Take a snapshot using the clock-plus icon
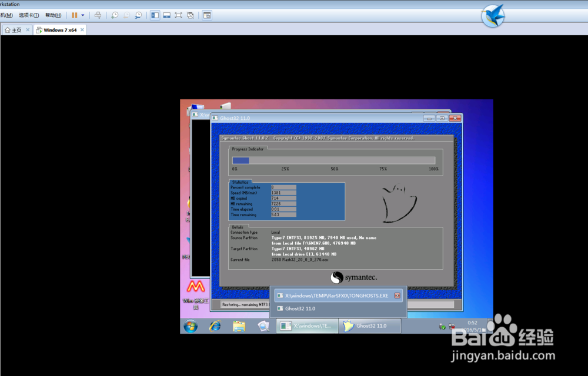The height and width of the screenshot is (376, 588). click(115, 15)
